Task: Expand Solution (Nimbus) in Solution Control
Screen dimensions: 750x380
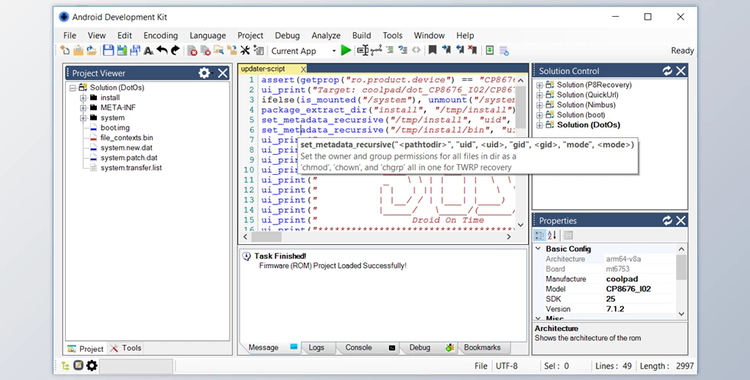Action: click(540, 105)
